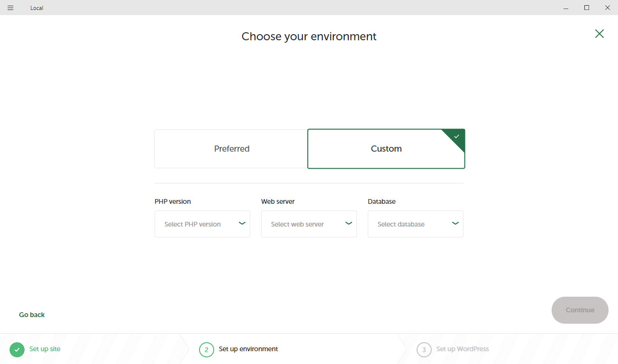This screenshot has width=618, height=364.
Task: Open the PHP version dropdown
Action: (x=202, y=224)
